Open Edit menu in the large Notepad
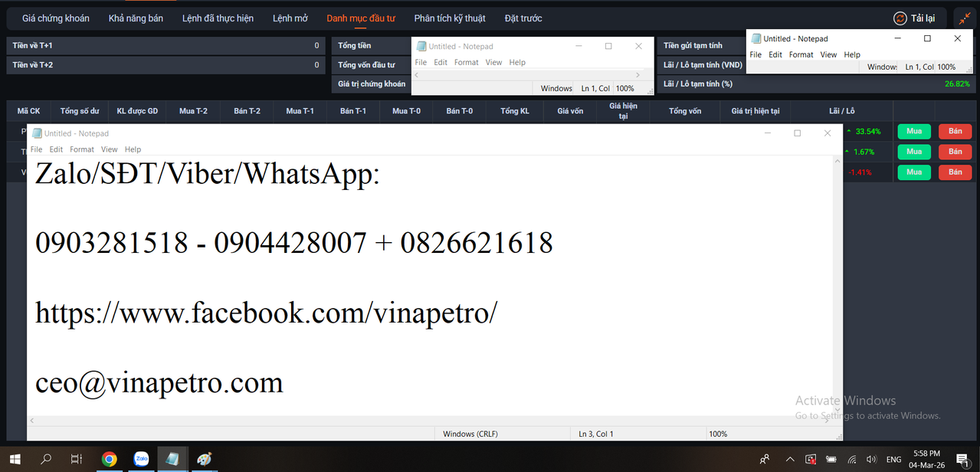 [56, 149]
